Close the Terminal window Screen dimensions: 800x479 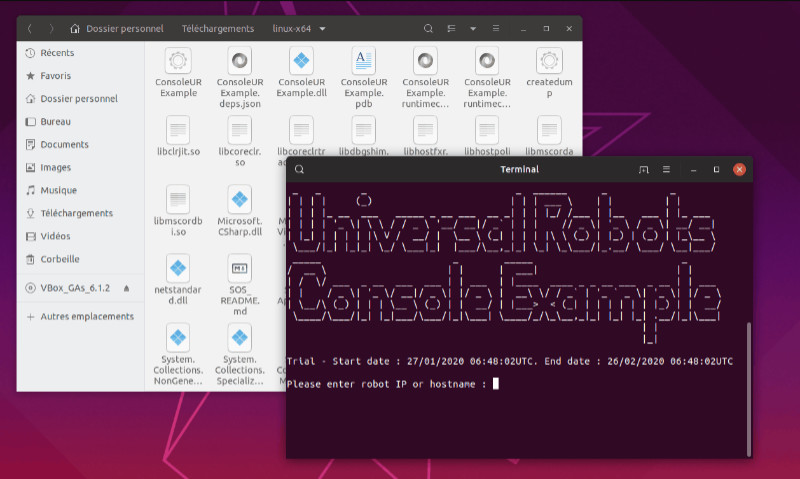739,169
